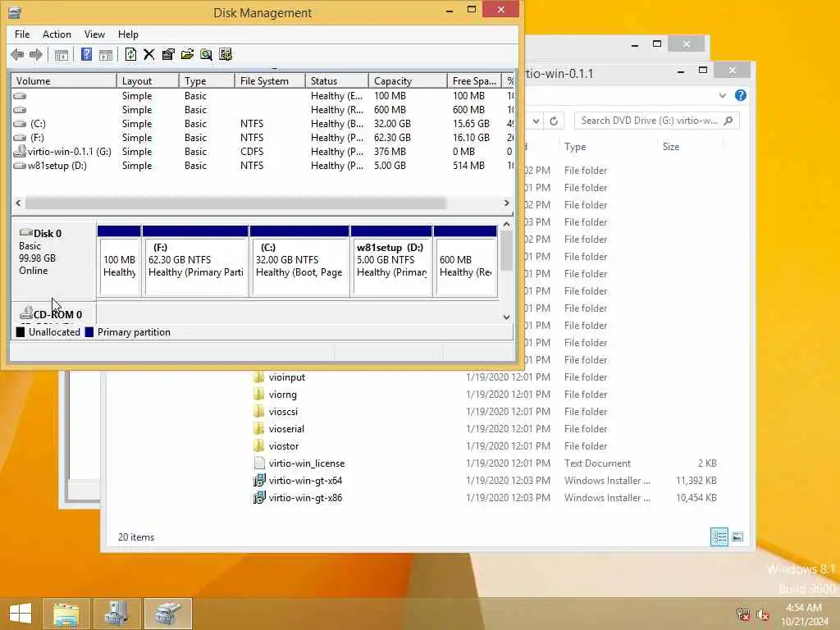Select the w81setup (D:) volume icon
Viewport: 840px width, 630px height.
click(20, 166)
